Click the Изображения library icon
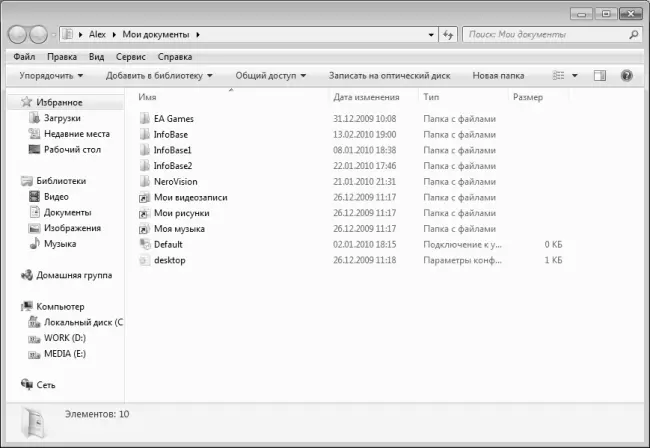Screen dimensions: 650x448 click(34, 228)
